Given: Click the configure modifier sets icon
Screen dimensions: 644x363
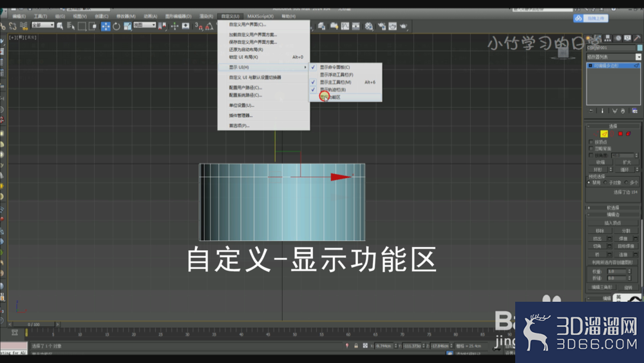Looking at the screenshot, I should (x=634, y=111).
